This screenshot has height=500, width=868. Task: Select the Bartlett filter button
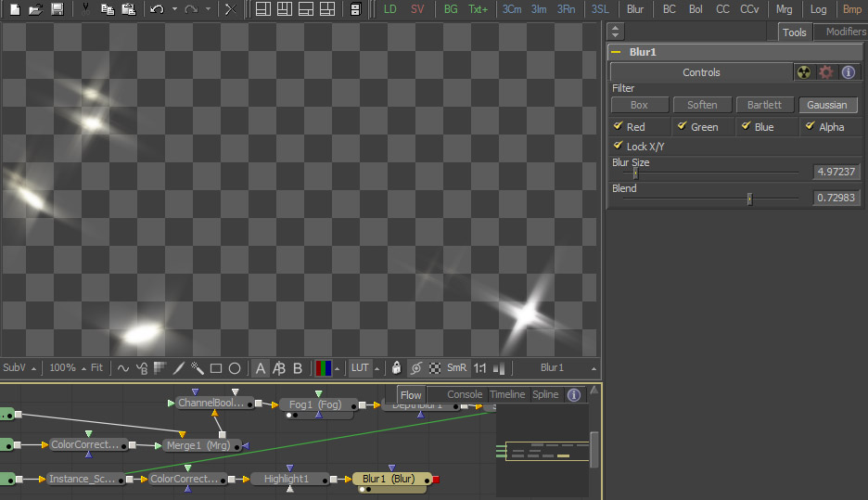click(765, 105)
